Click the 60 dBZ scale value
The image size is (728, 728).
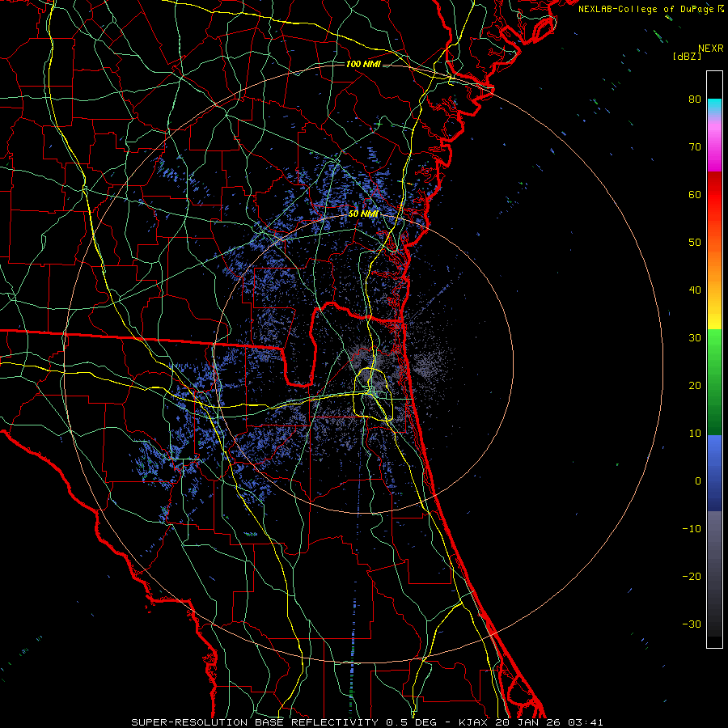coord(695,195)
